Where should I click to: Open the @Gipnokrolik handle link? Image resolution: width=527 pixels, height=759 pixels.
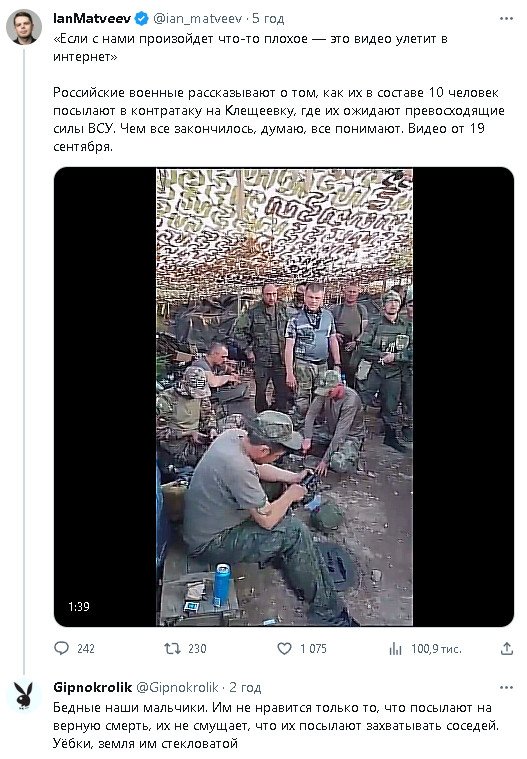point(177,687)
